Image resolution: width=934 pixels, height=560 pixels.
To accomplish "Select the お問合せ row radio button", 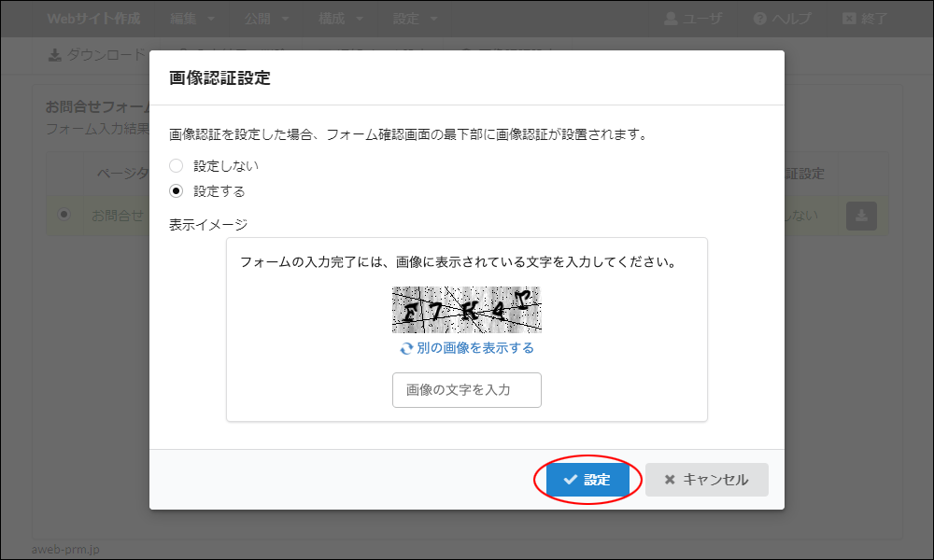I will [x=64, y=215].
